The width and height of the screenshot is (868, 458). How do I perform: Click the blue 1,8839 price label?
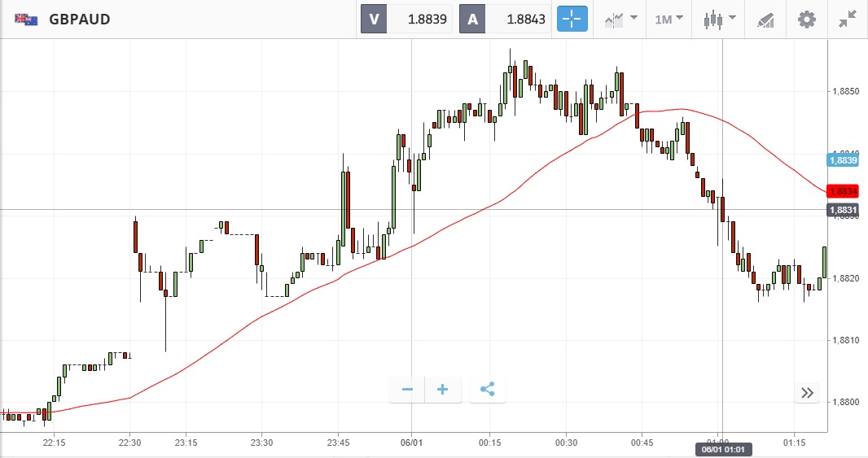click(843, 160)
